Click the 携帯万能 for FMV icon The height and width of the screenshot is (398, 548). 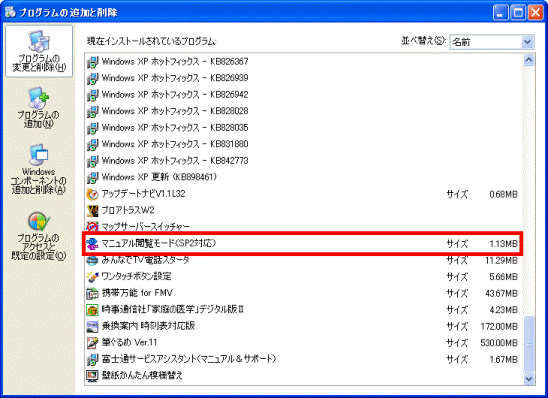point(92,294)
